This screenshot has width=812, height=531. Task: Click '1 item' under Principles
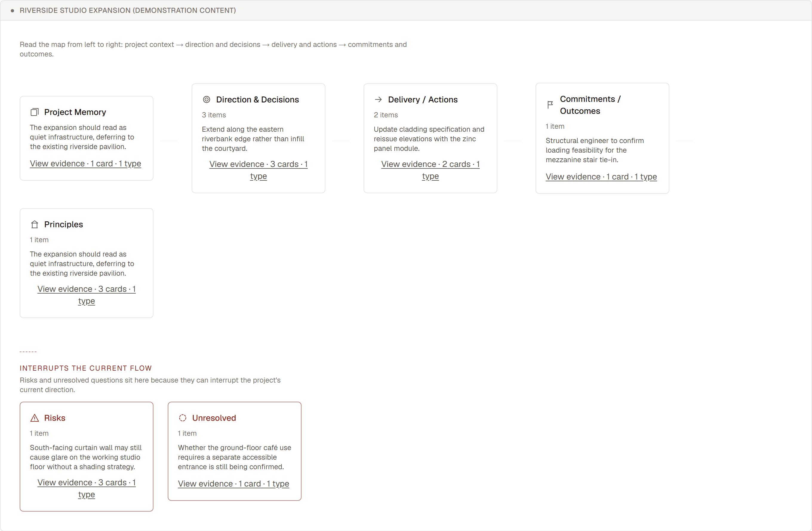click(39, 240)
